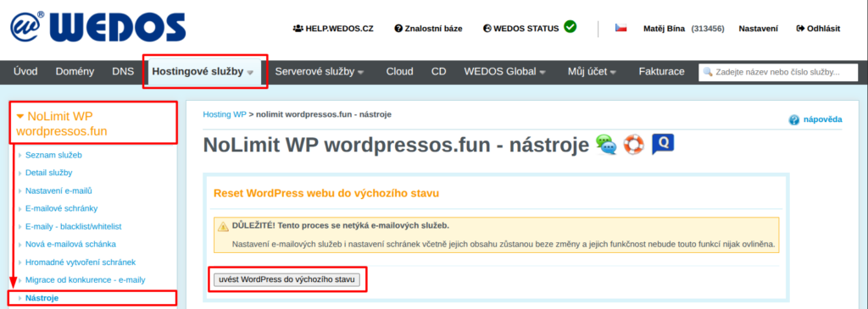The image size is (868, 309).
Task: Click the blue Q icon by title
Action: pyautogui.click(x=663, y=144)
